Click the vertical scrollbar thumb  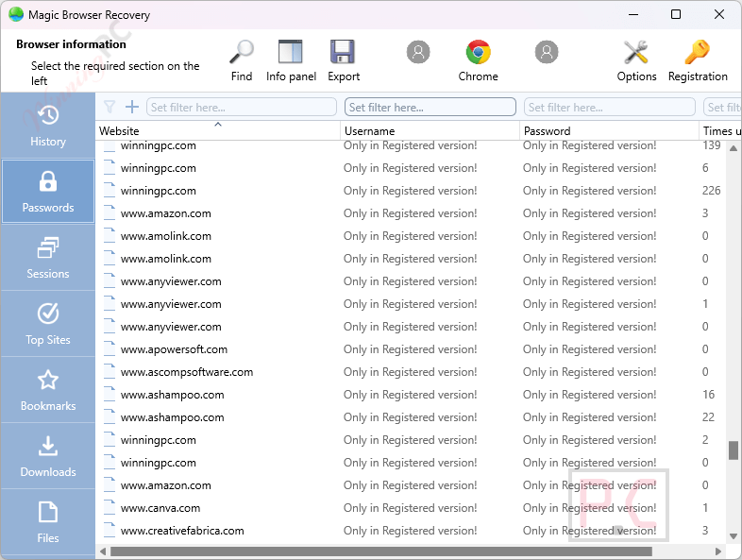tap(733, 450)
